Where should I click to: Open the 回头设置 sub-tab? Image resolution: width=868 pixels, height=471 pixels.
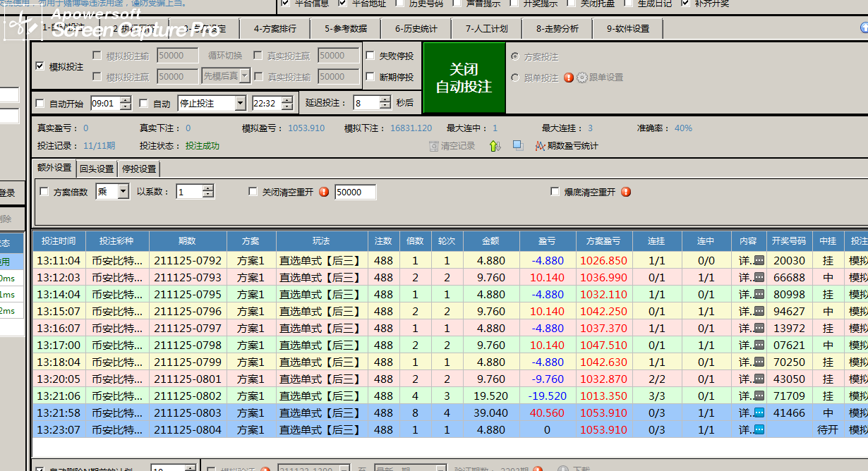pyautogui.click(x=97, y=169)
